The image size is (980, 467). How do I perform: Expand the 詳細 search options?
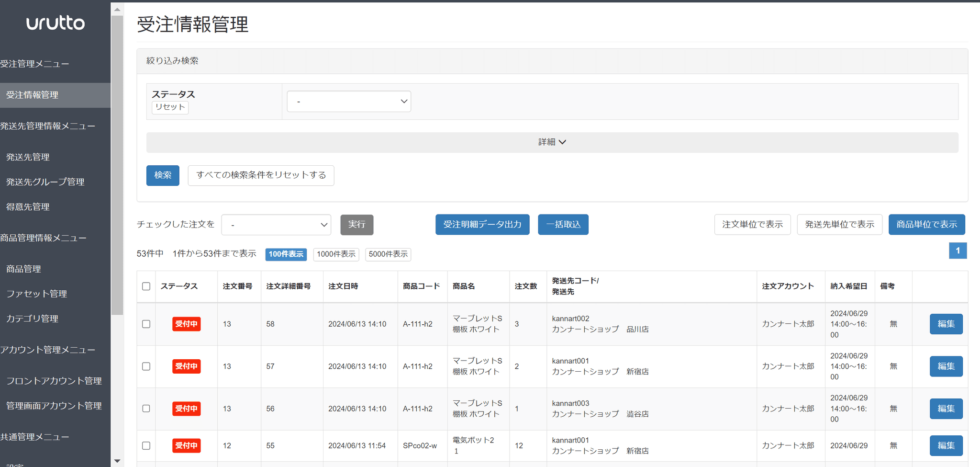pyautogui.click(x=552, y=142)
